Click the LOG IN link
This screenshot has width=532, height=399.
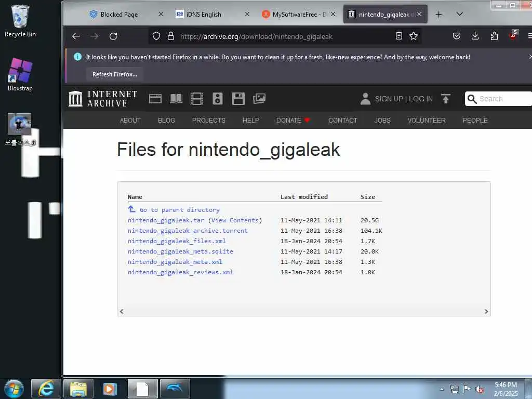click(421, 99)
